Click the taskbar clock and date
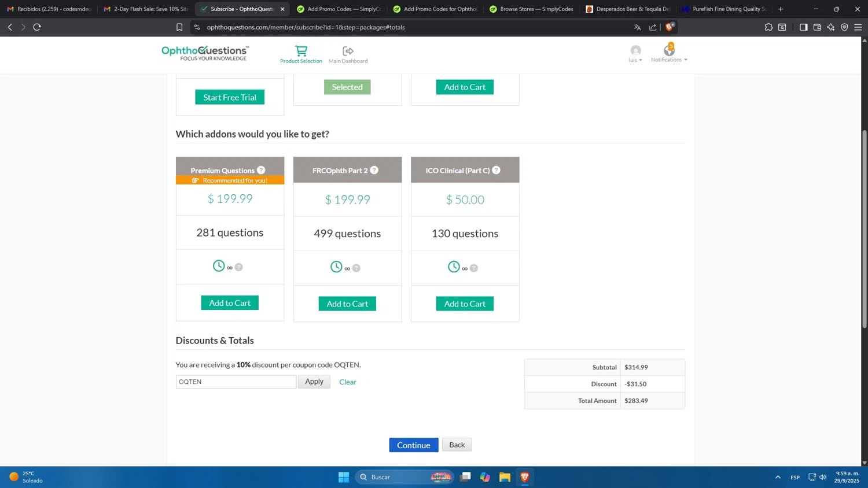This screenshot has height=488, width=868. point(847,477)
